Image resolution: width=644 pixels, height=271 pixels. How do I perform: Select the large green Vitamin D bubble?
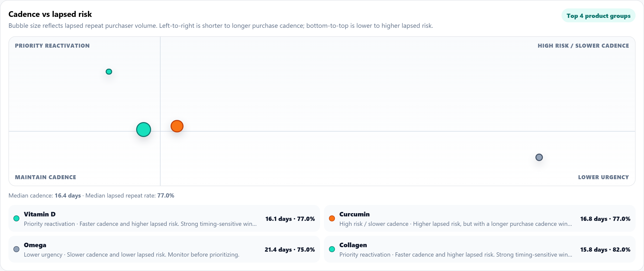point(144,129)
